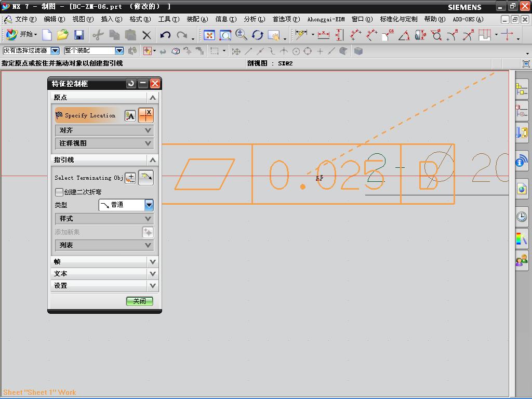Click the text annotation A icon
This screenshot has height=399, width=532.
click(x=130, y=116)
